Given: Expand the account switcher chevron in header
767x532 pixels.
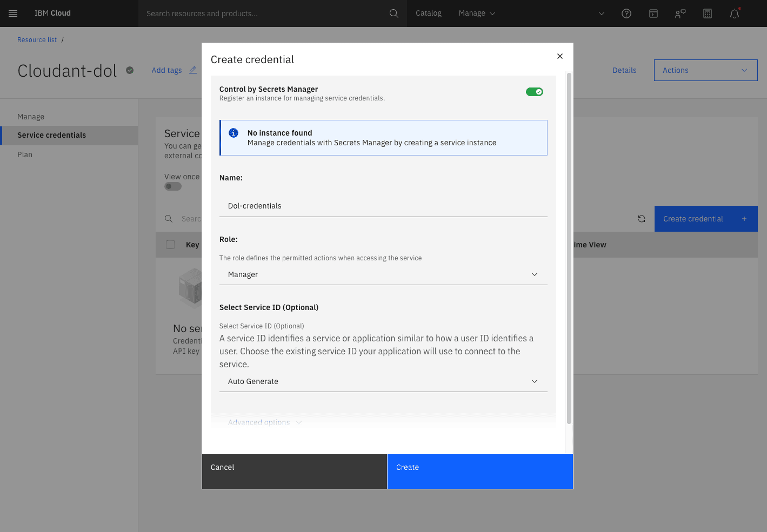Looking at the screenshot, I should [x=602, y=14].
